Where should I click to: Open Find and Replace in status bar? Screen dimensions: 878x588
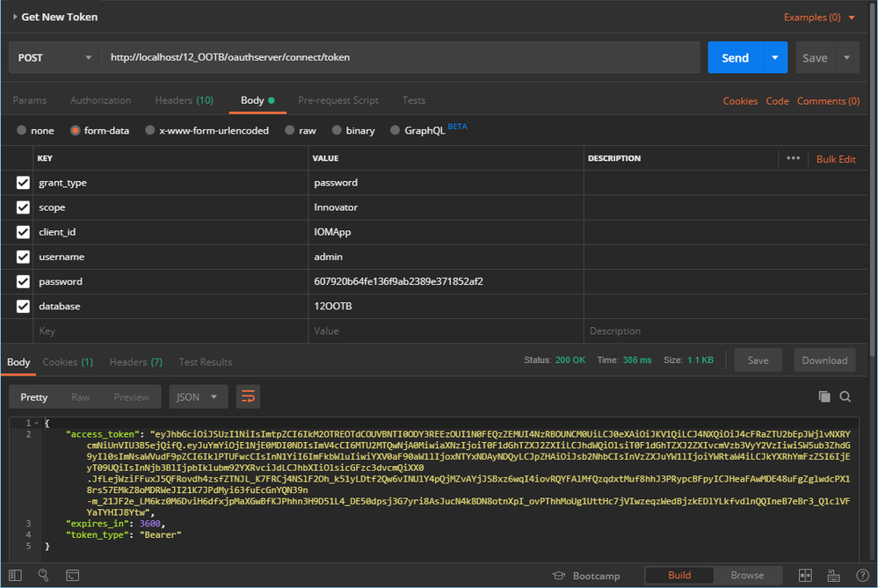43,576
